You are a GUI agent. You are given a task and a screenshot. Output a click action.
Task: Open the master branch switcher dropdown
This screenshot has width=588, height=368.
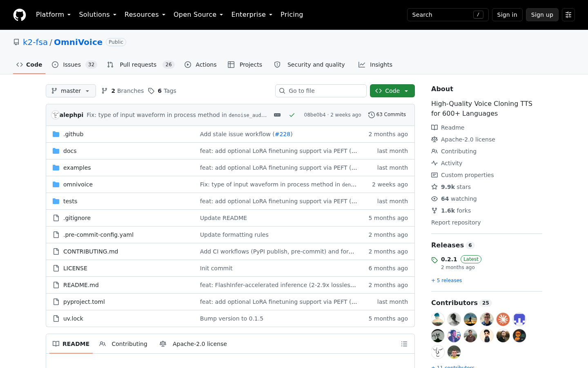[71, 91]
